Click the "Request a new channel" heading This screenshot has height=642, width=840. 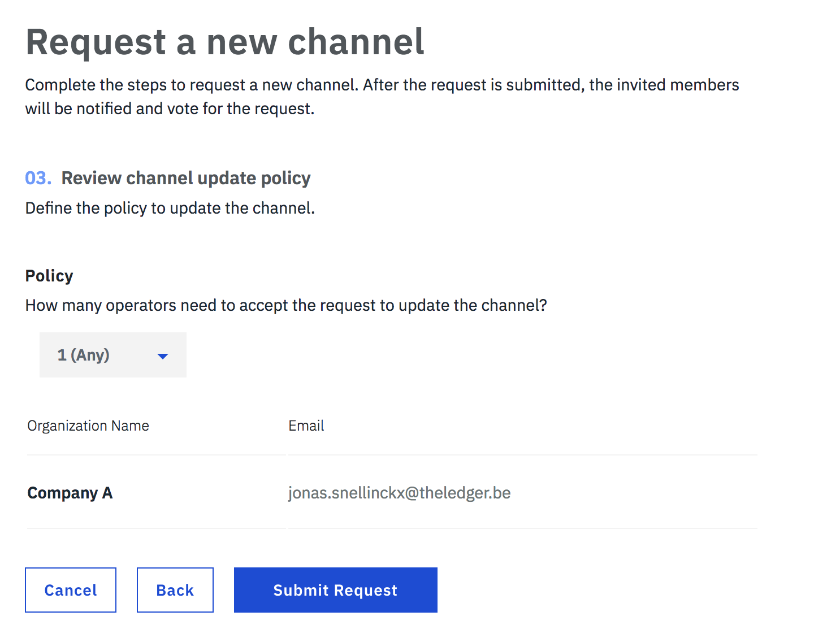[x=224, y=42]
